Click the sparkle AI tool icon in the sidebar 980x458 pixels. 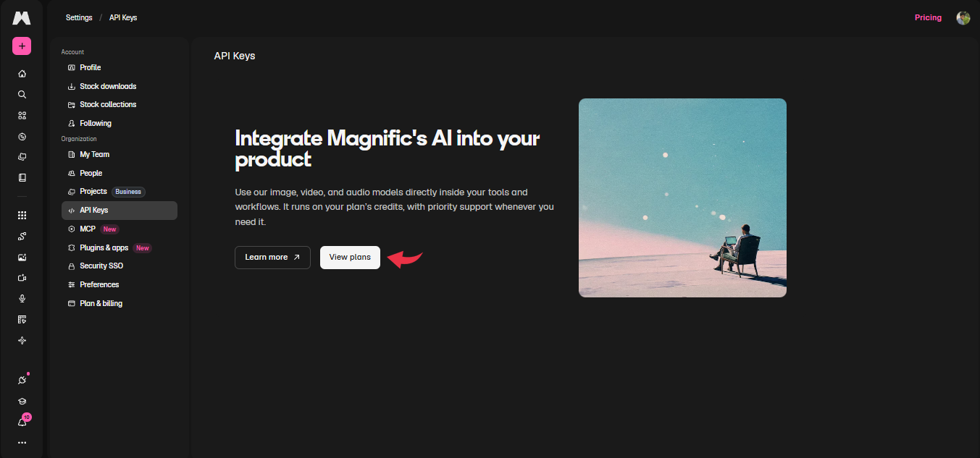(x=22, y=340)
